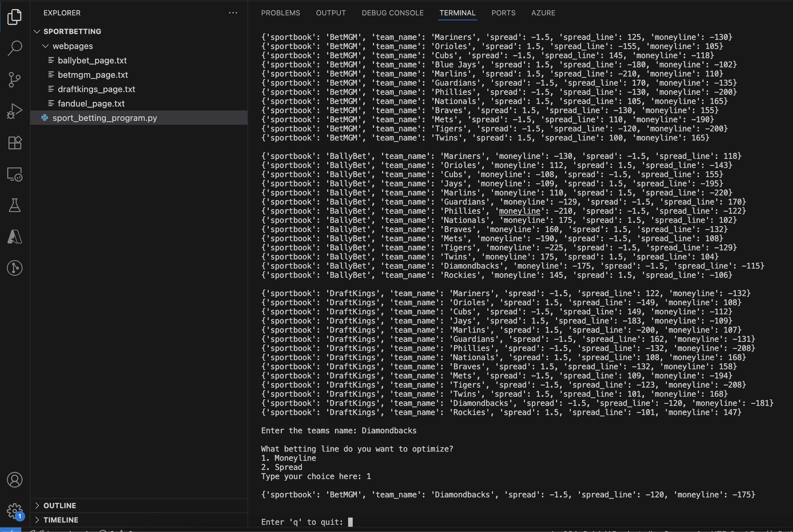Screen dimensions: 793x532
Task: Open the Git graph circular icon
Action: click(14, 268)
